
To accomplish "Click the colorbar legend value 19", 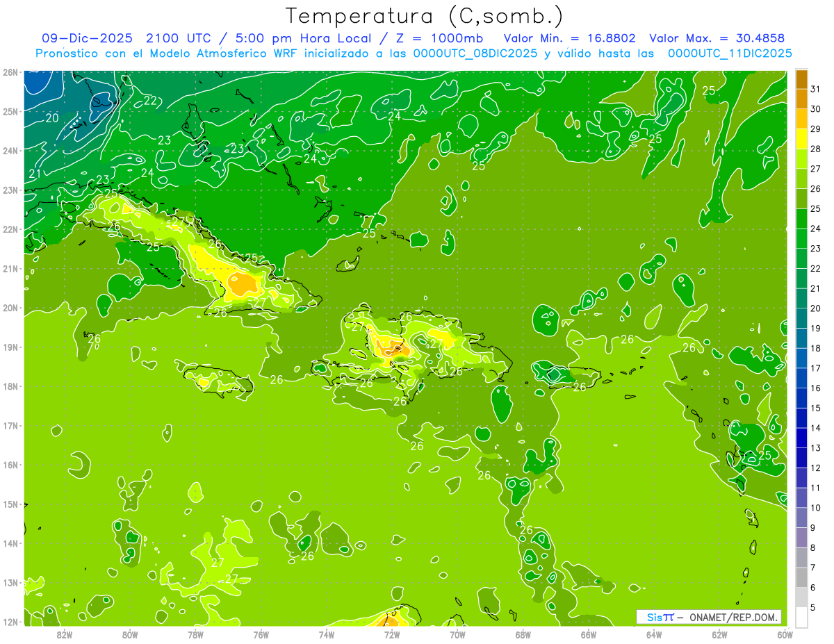I will [x=815, y=328].
